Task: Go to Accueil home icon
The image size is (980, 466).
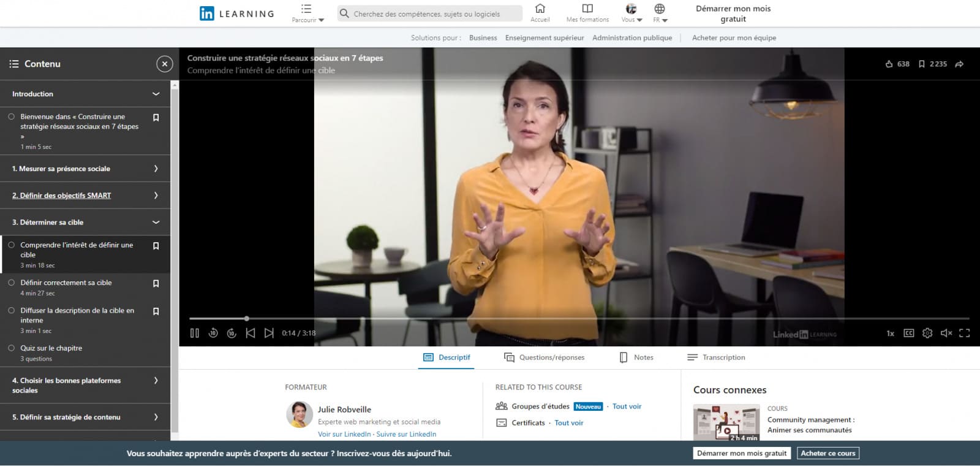Action: tap(540, 13)
